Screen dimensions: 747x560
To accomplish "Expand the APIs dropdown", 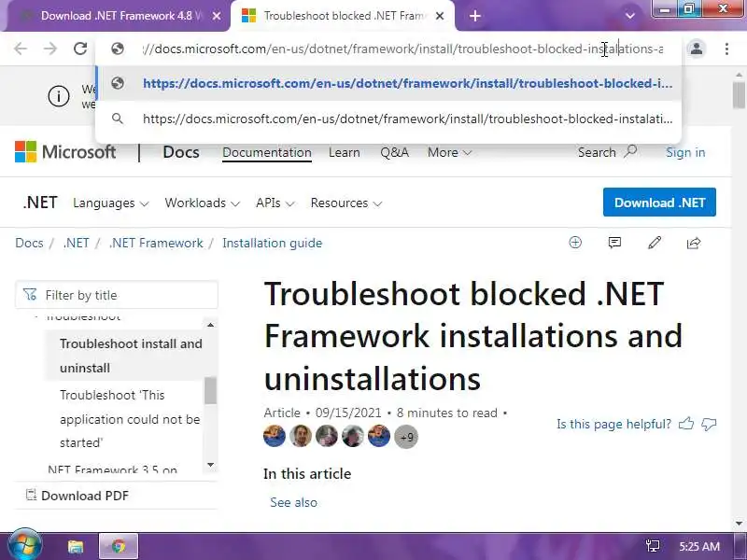I will (x=275, y=203).
